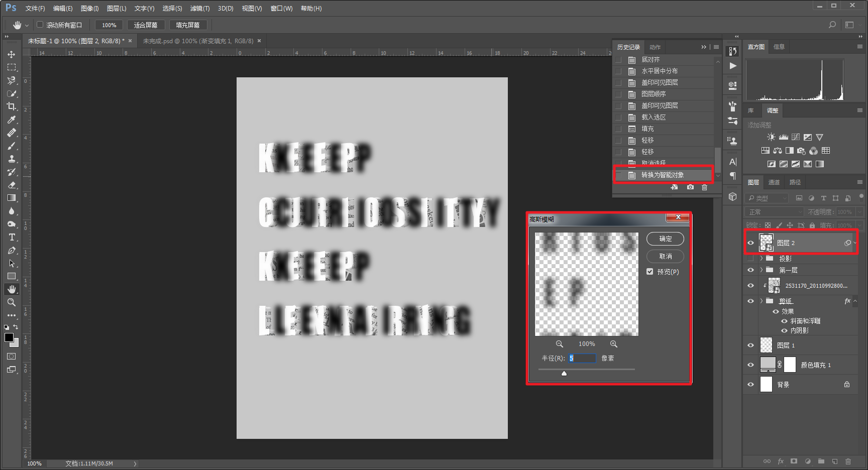Image resolution: width=868 pixels, height=470 pixels.
Task: Hide the 图层 1 layer
Action: [750, 345]
